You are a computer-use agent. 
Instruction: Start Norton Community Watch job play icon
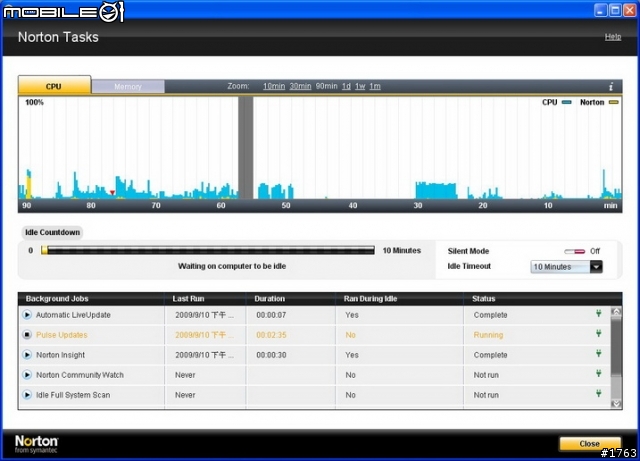pyautogui.click(x=27, y=375)
